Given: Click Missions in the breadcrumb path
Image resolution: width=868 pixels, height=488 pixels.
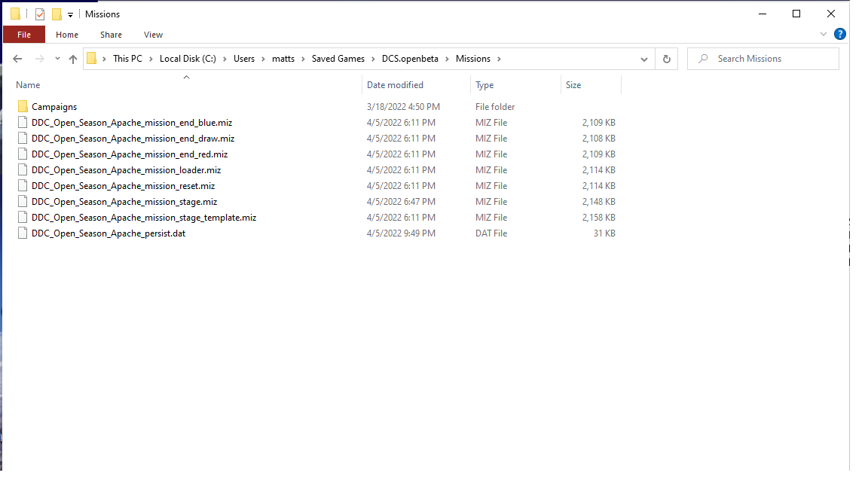Looking at the screenshot, I should (472, 59).
